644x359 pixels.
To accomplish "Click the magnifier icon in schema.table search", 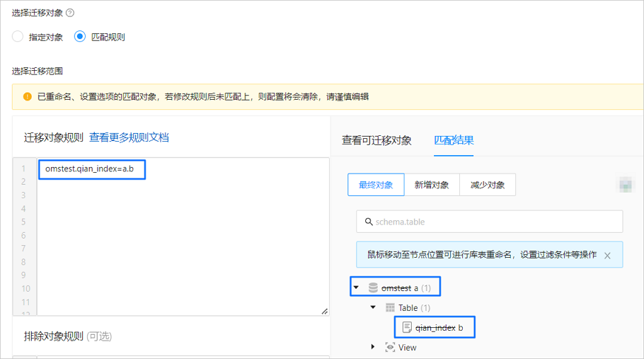I will [x=369, y=222].
